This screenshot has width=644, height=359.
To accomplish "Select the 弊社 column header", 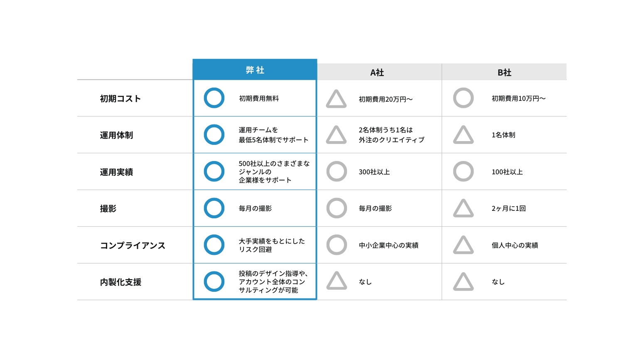I will coord(255,70).
